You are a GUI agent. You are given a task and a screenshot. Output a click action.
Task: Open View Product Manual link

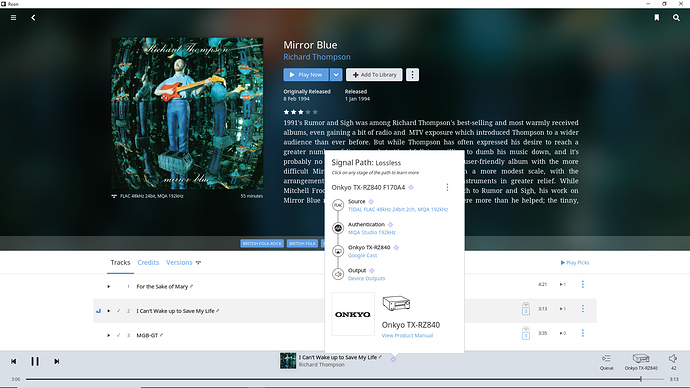407,336
